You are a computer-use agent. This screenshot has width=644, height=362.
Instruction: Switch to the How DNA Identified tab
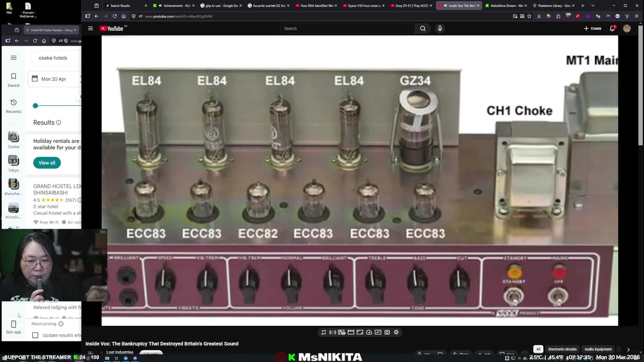pos(315,6)
